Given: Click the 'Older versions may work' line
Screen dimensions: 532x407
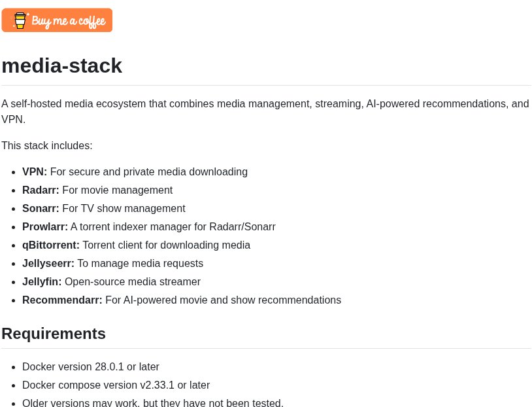Looking at the screenshot, I should click(x=153, y=403).
